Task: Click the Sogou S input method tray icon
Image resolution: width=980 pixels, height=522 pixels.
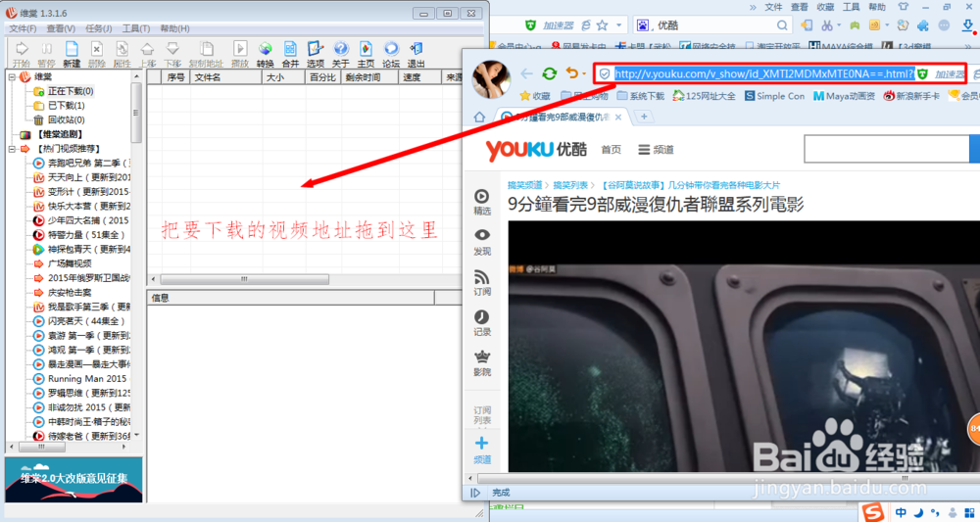Action: (x=872, y=513)
